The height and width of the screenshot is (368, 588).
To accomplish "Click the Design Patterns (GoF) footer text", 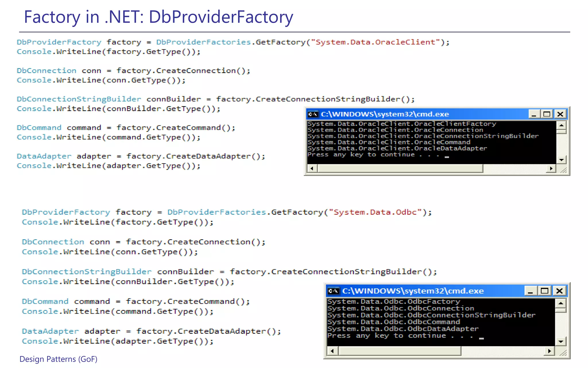I will coord(58,359).
